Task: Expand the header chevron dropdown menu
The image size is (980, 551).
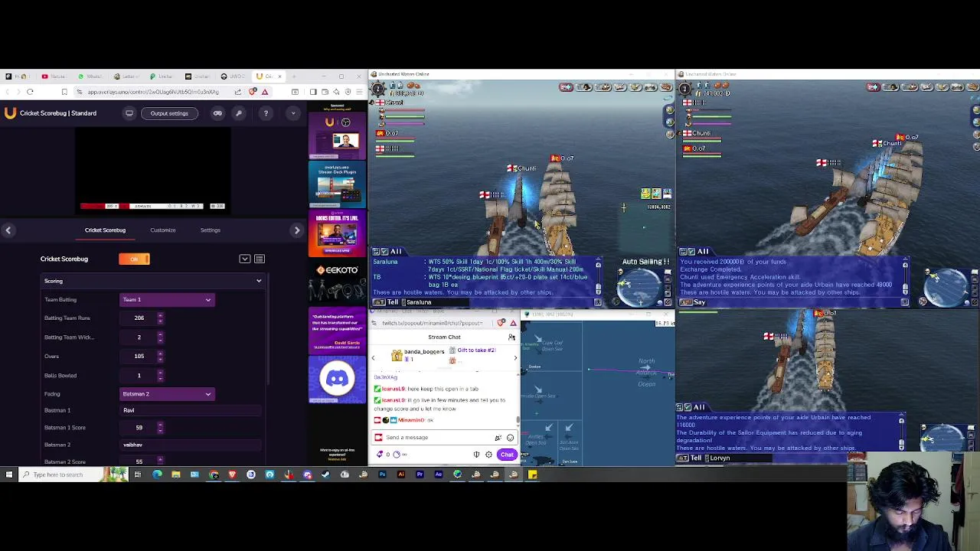Action: pos(292,113)
